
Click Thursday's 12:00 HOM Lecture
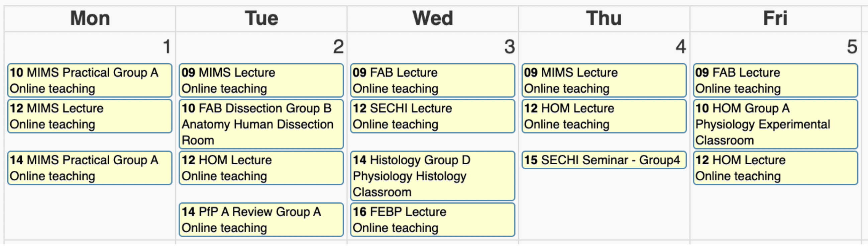[604, 116]
